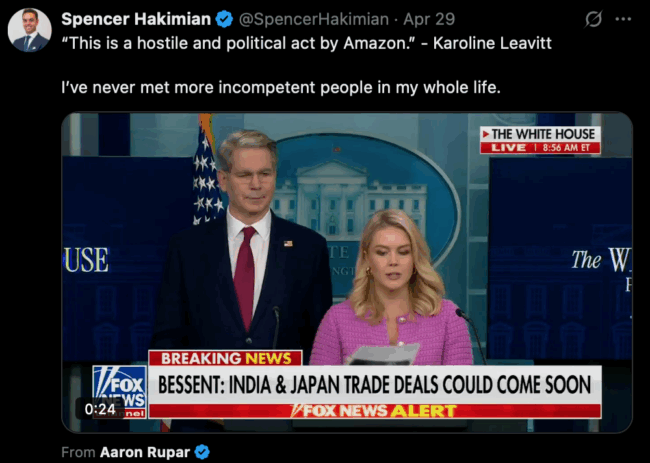Click the Fox News channel logo in video

119,391
